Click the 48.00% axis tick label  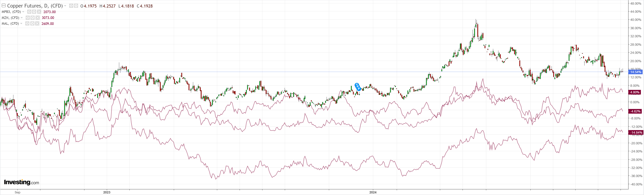[x=636, y=3]
